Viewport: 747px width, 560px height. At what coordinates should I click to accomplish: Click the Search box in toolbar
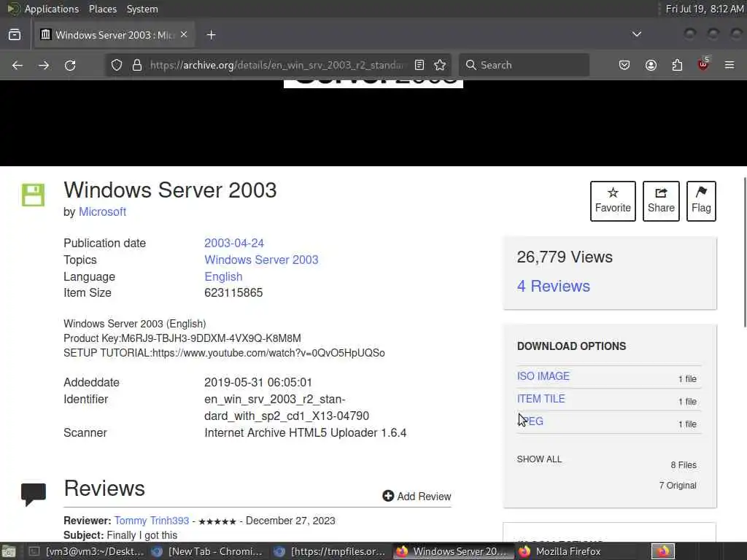(524, 65)
